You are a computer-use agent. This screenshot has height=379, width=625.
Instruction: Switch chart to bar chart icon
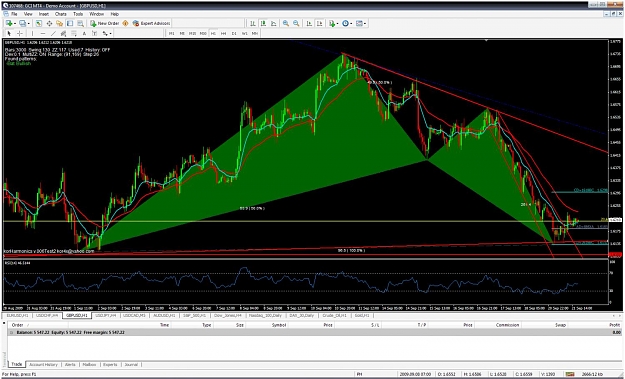tap(253, 24)
